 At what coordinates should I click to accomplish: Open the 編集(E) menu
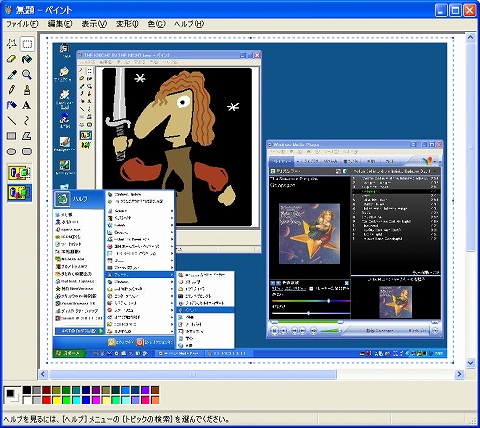tap(60, 24)
